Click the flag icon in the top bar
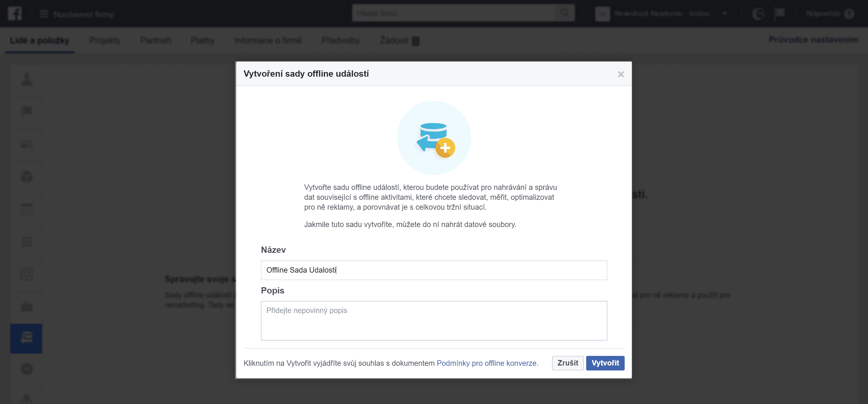868x404 pixels. [779, 14]
